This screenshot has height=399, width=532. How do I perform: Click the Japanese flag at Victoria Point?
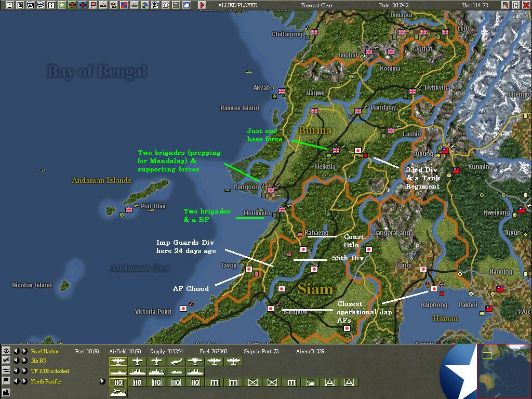183,309
